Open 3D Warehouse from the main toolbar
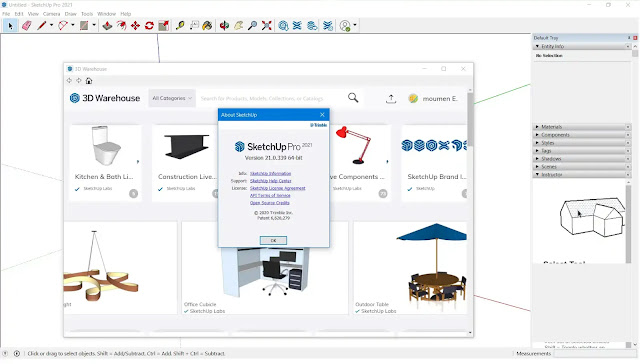 click(283, 26)
